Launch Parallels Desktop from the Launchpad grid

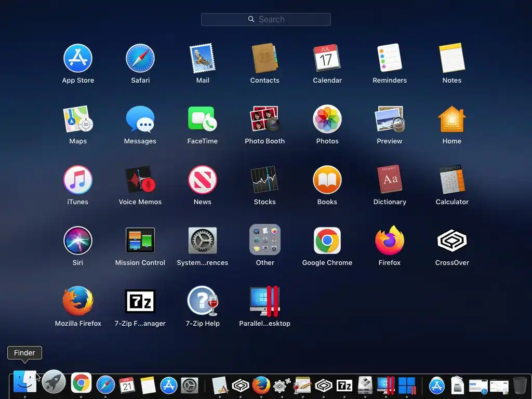click(264, 301)
